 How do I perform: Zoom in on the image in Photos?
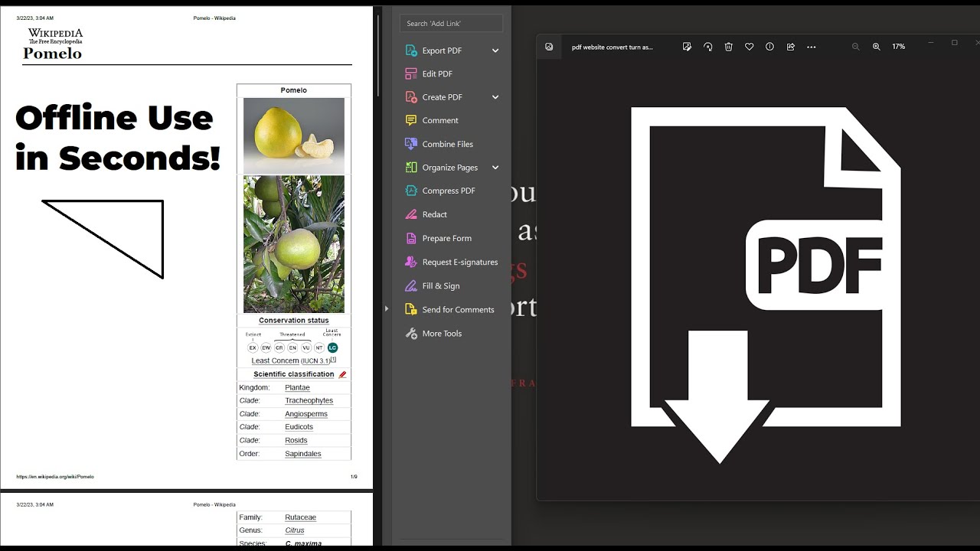pyautogui.click(x=877, y=47)
